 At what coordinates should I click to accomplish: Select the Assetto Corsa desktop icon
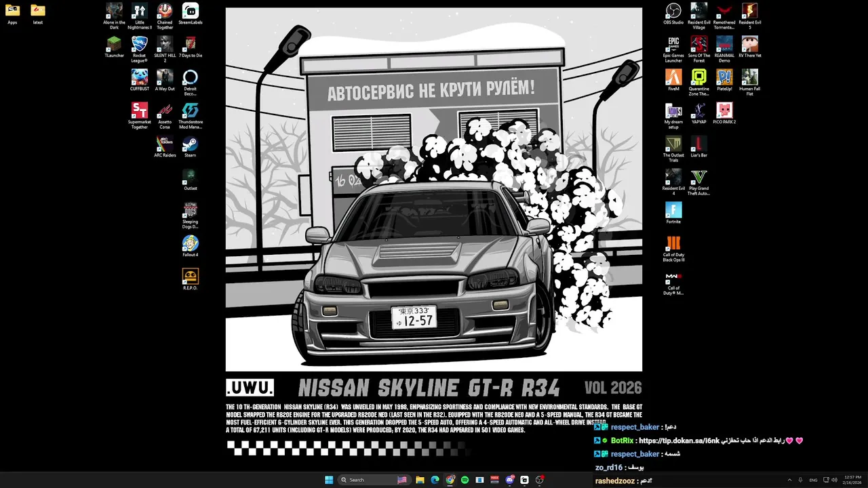(x=165, y=116)
